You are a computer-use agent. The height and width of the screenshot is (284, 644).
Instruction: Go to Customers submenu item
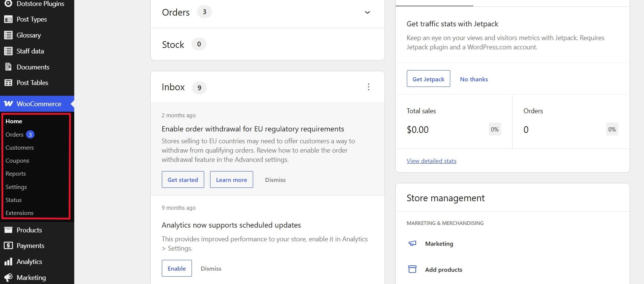point(20,148)
